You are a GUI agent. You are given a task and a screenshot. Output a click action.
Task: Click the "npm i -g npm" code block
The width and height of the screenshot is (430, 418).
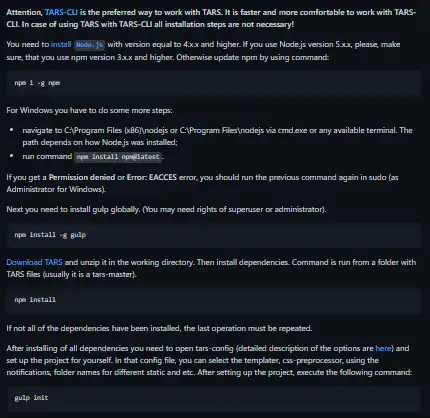click(x=213, y=83)
